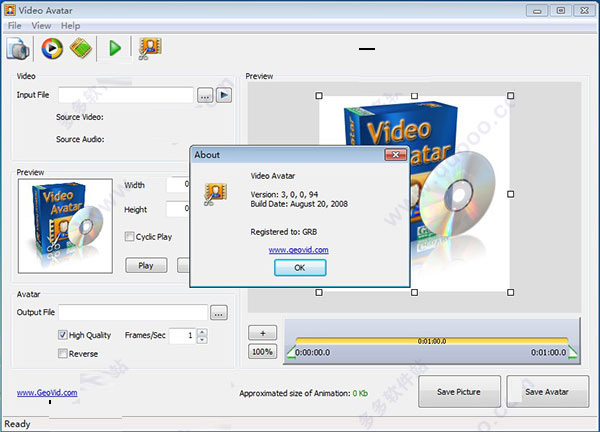Click the top-right crop handle in the preview
Image resolution: width=600 pixels, height=432 pixels.
click(510, 96)
